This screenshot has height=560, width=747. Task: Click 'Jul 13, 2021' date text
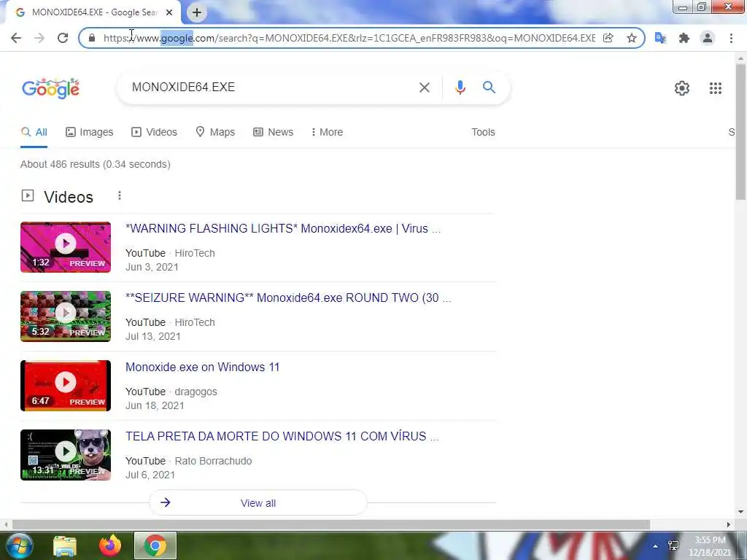pyautogui.click(x=153, y=337)
